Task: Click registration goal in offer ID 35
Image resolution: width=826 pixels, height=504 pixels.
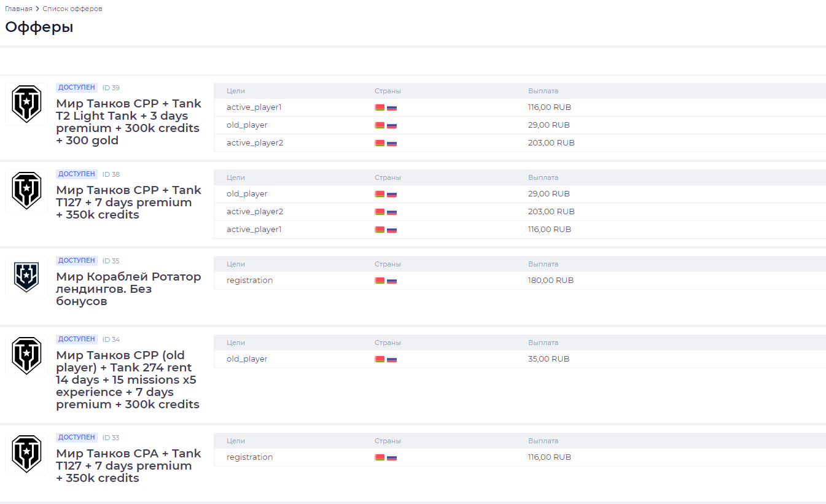Action: (250, 281)
